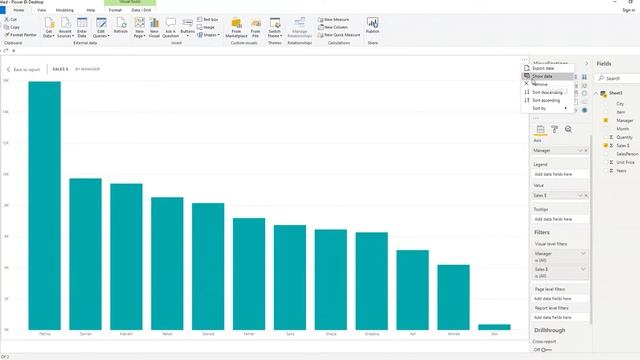Insert an Image from the ribbon
The height and width of the screenshot is (360, 640).
[x=206, y=27]
